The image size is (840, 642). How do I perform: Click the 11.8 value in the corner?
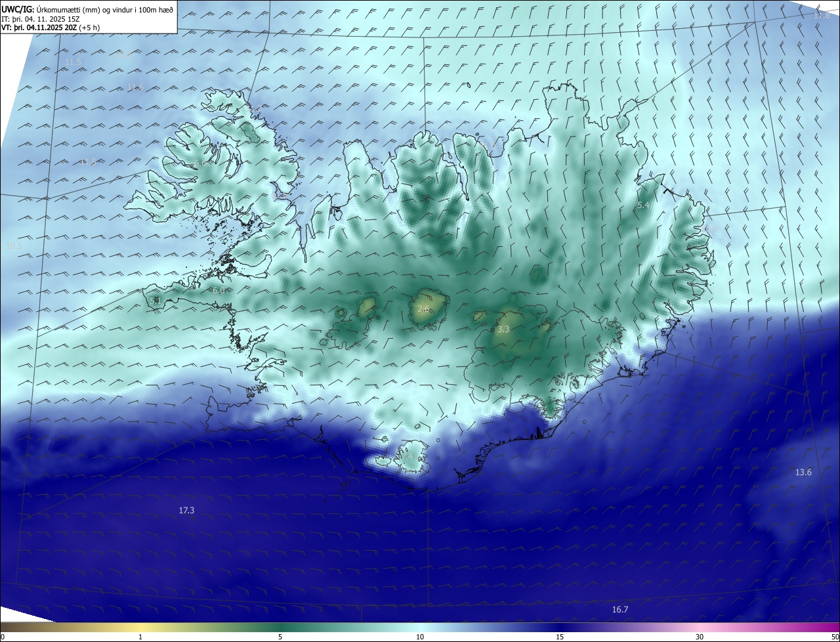(822, 15)
